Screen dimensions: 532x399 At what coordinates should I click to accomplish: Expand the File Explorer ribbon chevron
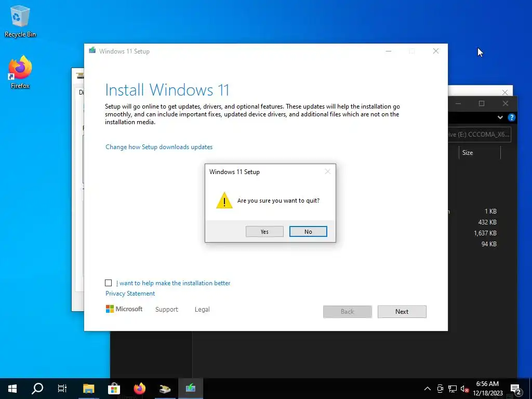(x=500, y=117)
